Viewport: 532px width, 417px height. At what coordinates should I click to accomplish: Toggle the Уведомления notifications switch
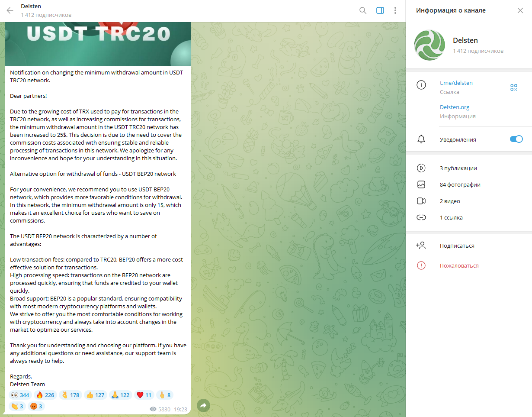[x=516, y=139]
